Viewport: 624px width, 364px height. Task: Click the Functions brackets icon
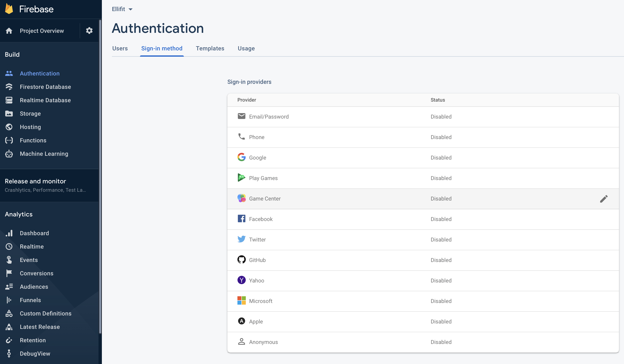(x=9, y=140)
